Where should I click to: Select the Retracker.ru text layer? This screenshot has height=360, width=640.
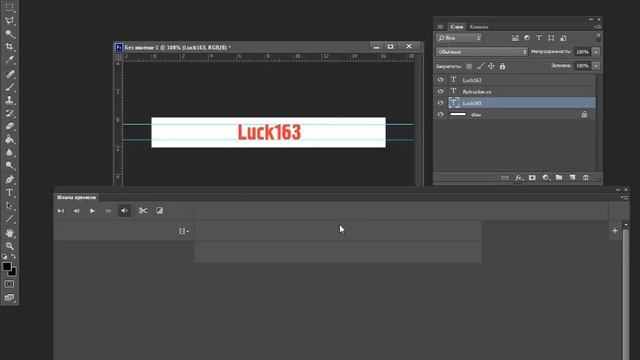tap(521, 91)
